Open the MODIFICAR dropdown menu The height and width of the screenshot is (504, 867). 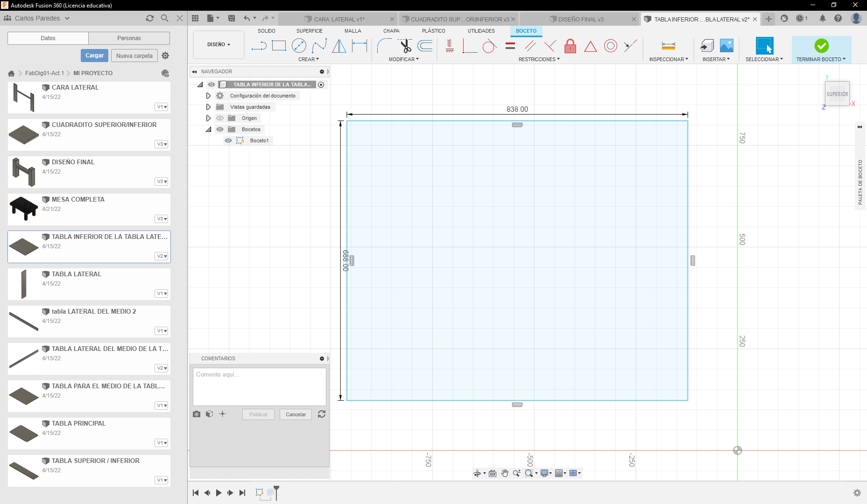(x=404, y=59)
